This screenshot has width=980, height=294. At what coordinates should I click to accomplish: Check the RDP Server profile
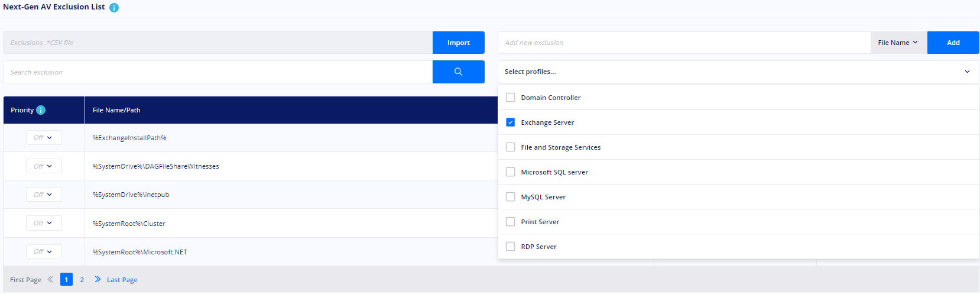coord(511,247)
